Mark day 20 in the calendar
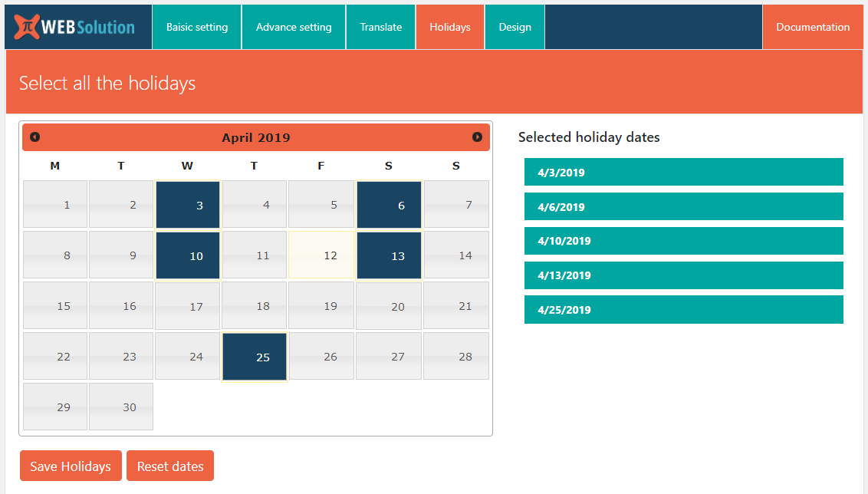Screen dimensions: 868x494 point(390,306)
